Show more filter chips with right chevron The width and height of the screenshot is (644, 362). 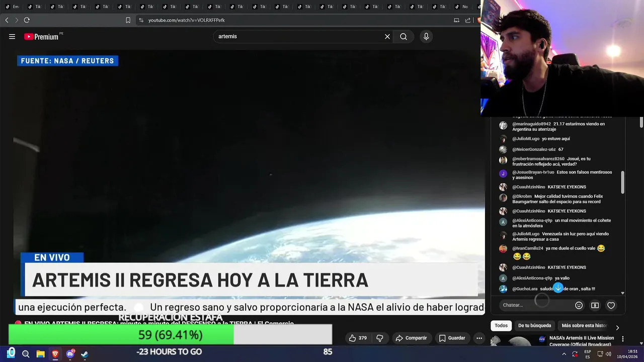pos(617,327)
